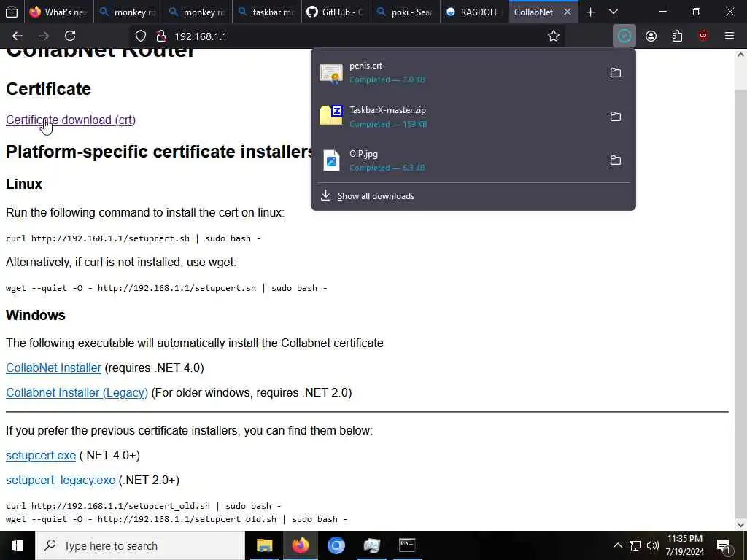Screen dimensions: 747x560
Task: Open the blue circular browser taskbar icon
Action: (x=336, y=545)
